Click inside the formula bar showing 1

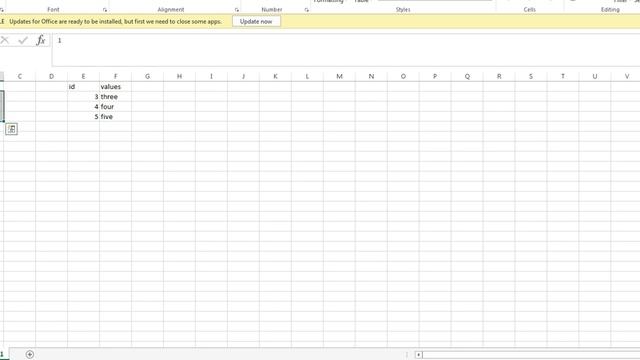(346, 50)
